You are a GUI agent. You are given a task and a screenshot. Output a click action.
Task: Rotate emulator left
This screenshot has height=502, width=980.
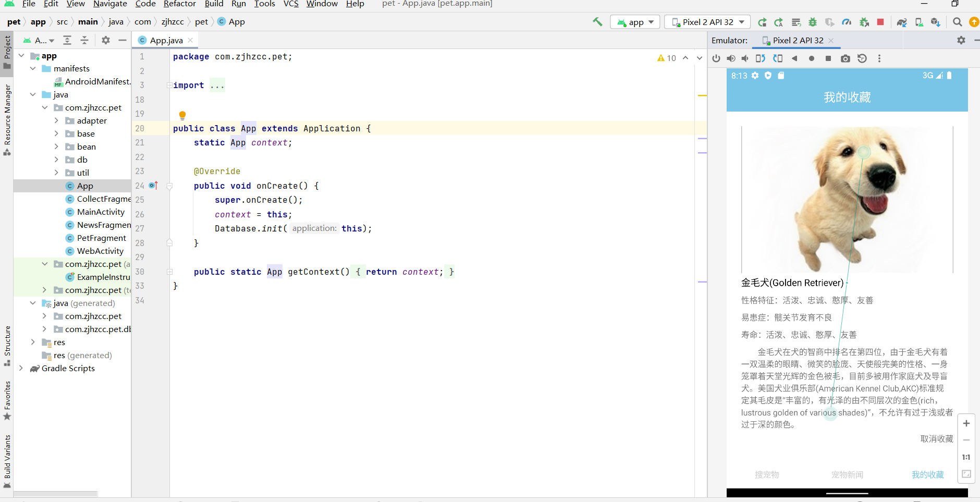click(761, 58)
